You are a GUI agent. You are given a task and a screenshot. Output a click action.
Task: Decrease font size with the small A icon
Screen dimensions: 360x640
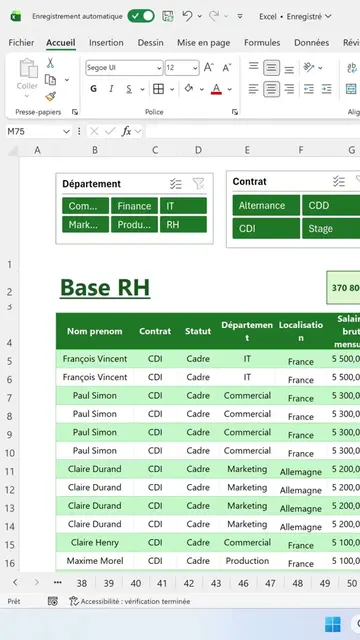pos(227,68)
